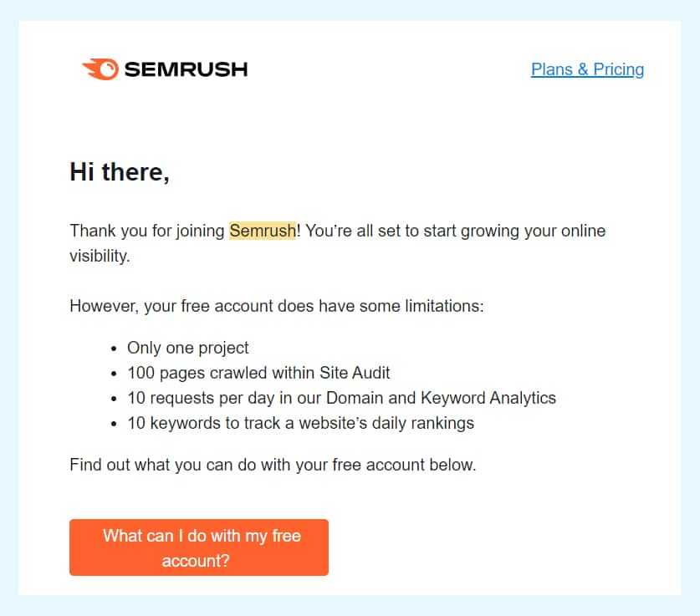Click the 'What can I do with my free account?' button
This screenshot has height=616, width=700.
coord(199,547)
